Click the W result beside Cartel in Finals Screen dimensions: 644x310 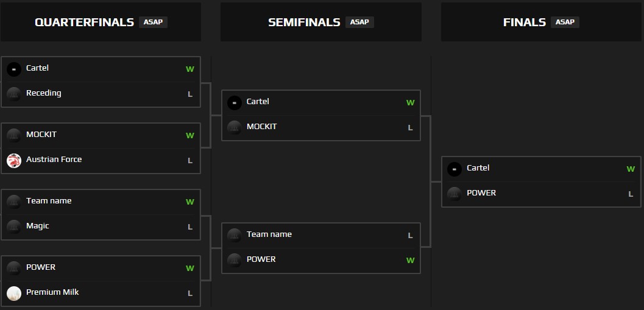point(631,169)
